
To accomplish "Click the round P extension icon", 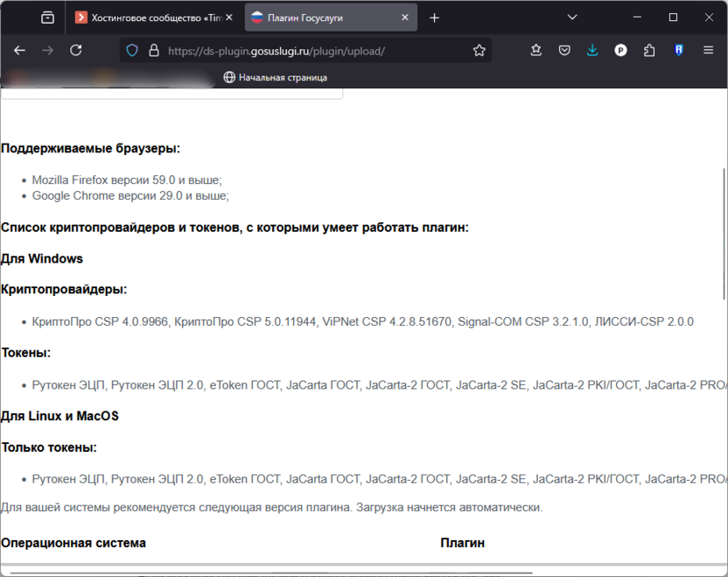I will point(620,51).
